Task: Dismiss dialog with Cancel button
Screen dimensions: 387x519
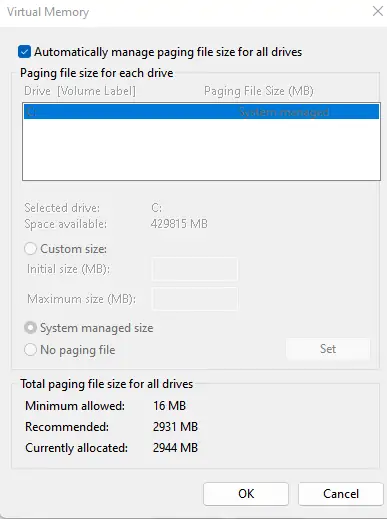Action: 341,494
